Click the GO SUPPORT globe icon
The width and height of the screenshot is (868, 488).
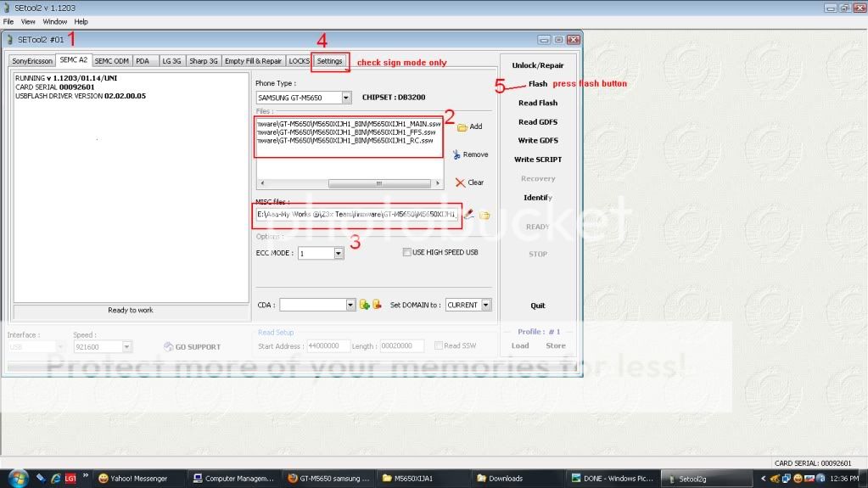(x=168, y=347)
